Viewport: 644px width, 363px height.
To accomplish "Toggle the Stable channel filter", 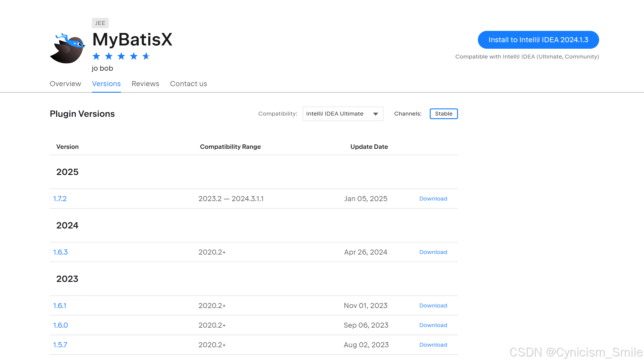I will click(443, 114).
